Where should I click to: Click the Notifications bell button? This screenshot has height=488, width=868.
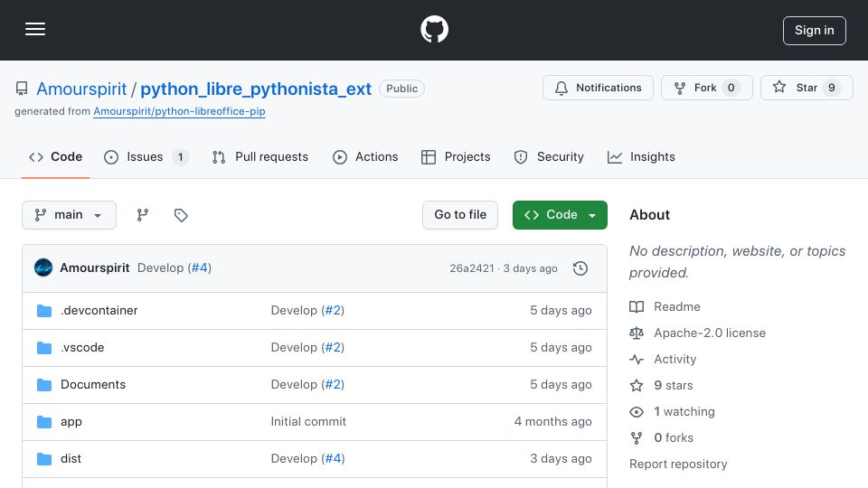(x=598, y=88)
